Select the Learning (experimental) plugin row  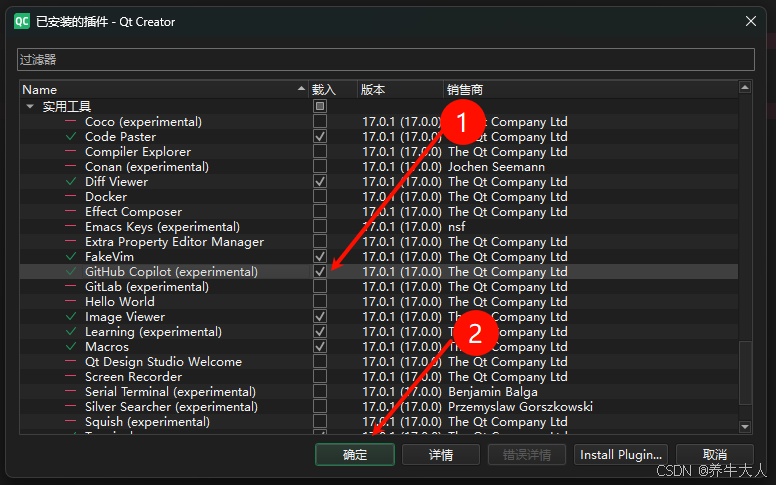coord(379,332)
